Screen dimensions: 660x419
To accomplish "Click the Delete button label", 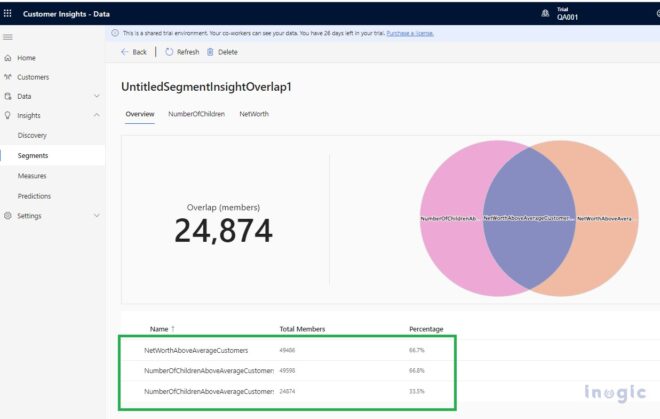I will [228, 52].
